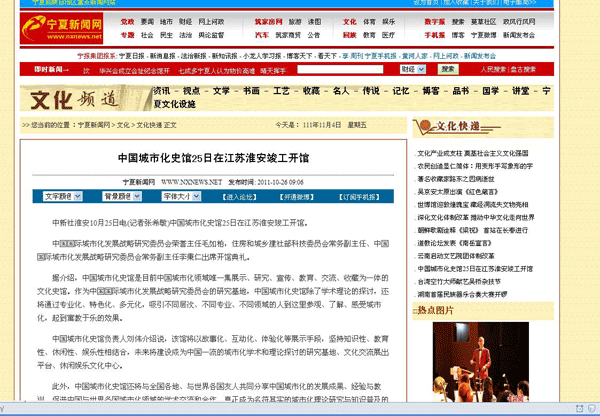
Task: Open the 宁夏微博 link in the top navigation
Action: coord(484,35)
